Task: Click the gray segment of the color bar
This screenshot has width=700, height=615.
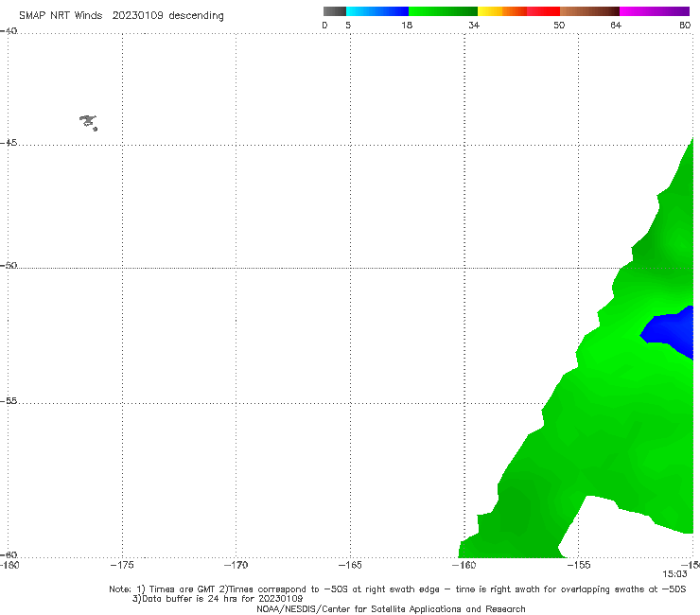Action: tap(334, 11)
